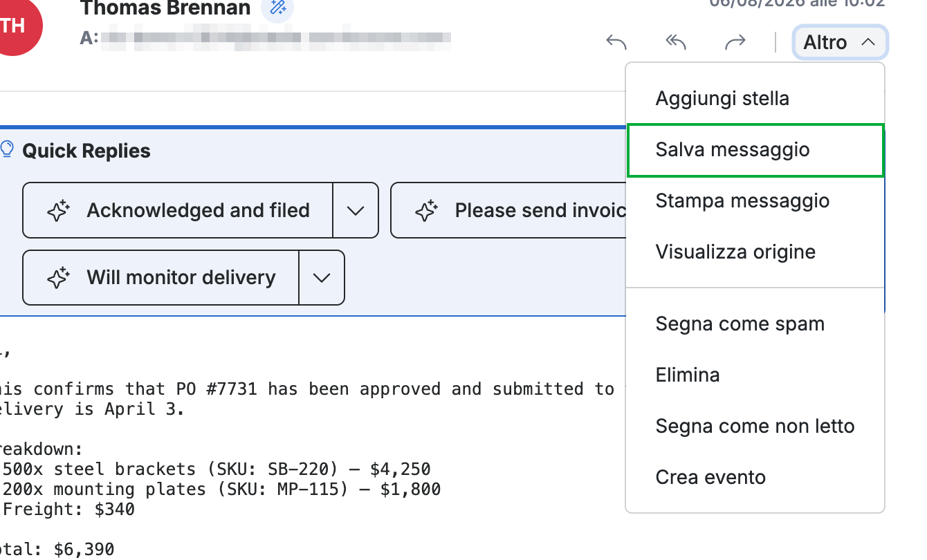This screenshot has height=560, width=927.
Task: Click sparkle icon on Acknowledged and filed
Action: (59, 211)
